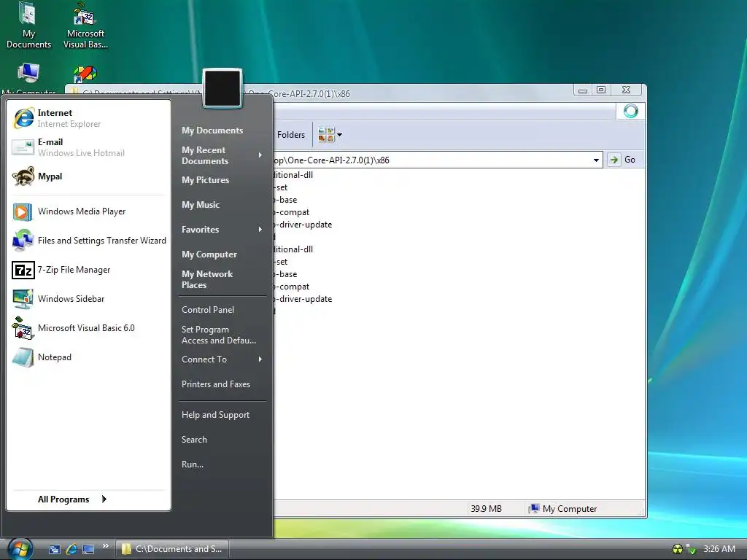Show hidden quick launch items chevron
This screenshot has height=560, width=747.
(106, 545)
